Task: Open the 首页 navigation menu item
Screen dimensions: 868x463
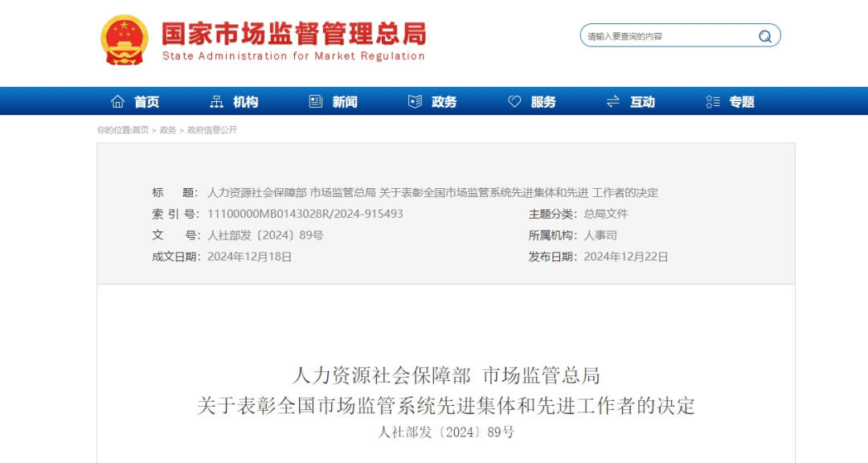Action: point(147,102)
